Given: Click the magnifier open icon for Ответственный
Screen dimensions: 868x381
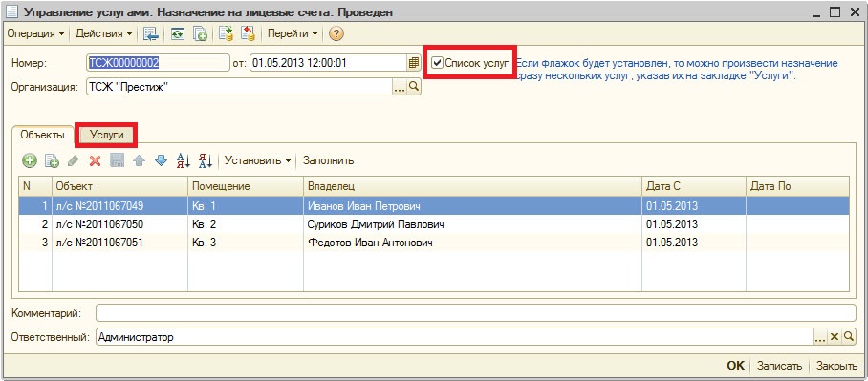Looking at the screenshot, I should pyautogui.click(x=849, y=336).
